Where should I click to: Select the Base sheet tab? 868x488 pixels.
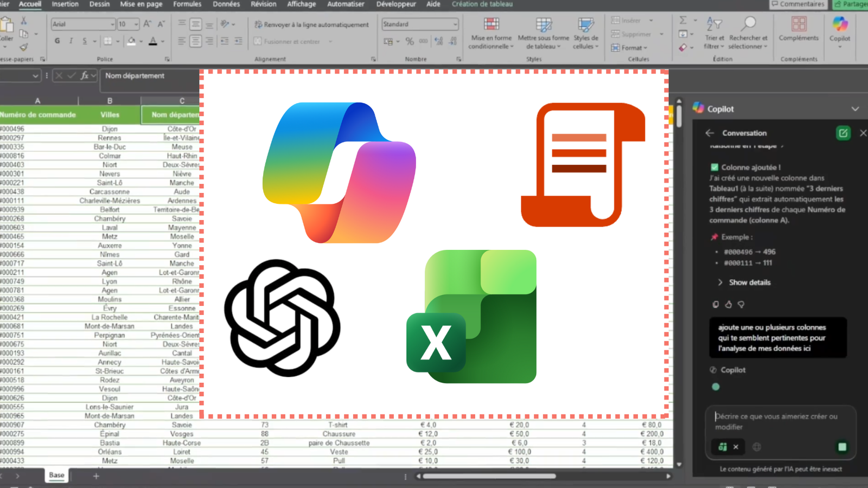[56, 474]
